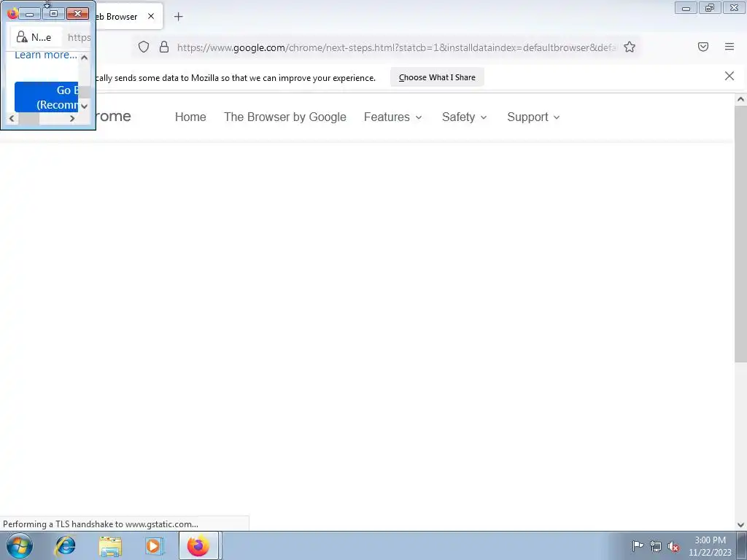The height and width of the screenshot is (560, 747).
Task: Open a new tab with the plus button
Action: 178,17
